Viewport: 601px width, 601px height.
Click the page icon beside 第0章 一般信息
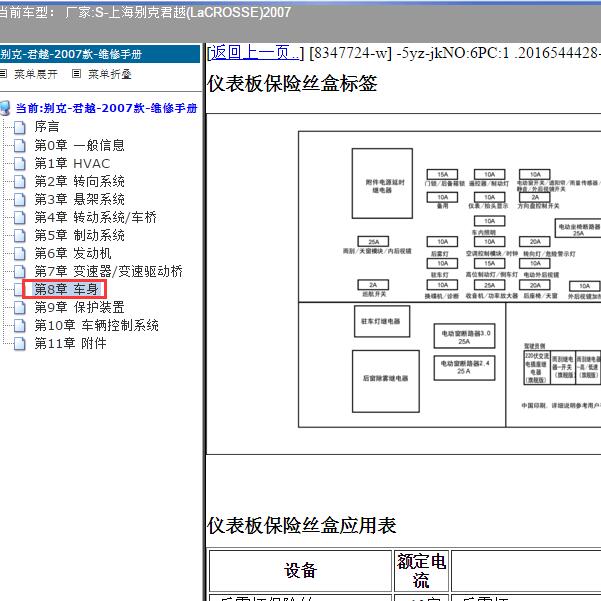[x=20, y=145]
